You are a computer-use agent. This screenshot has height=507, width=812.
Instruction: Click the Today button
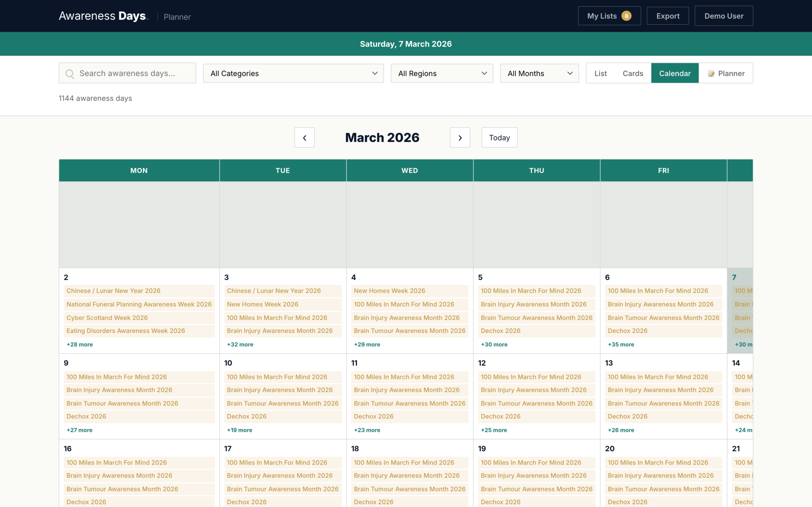(x=499, y=138)
